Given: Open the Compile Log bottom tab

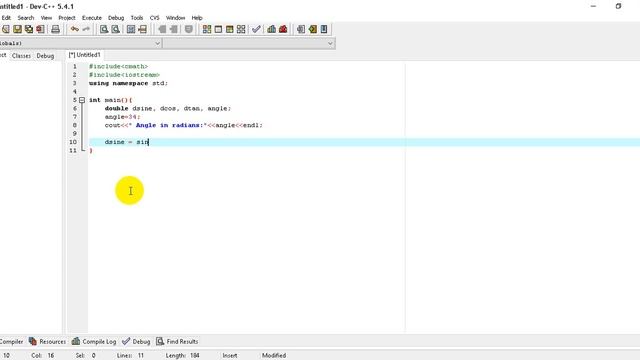Looking at the screenshot, I should (x=94, y=341).
